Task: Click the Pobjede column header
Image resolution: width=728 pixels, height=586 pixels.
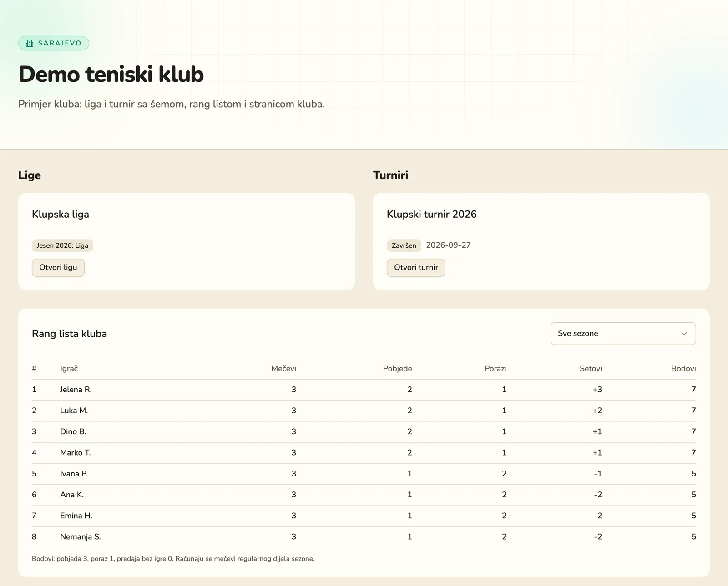Action: click(397, 368)
